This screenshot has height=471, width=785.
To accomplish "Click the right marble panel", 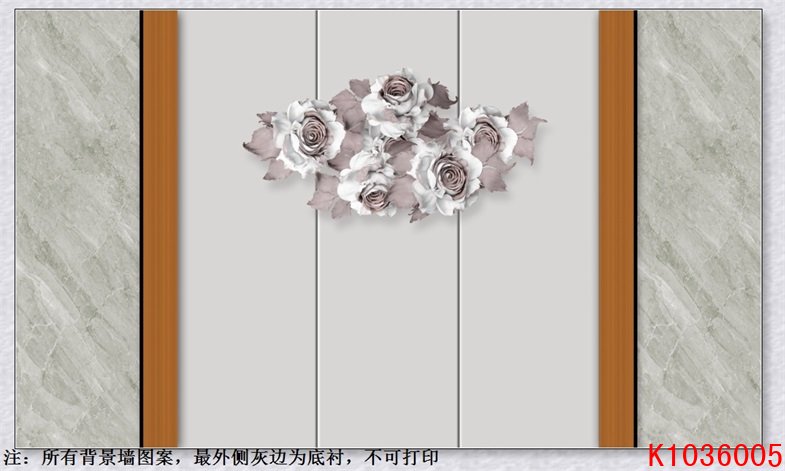I will point(700,229).
